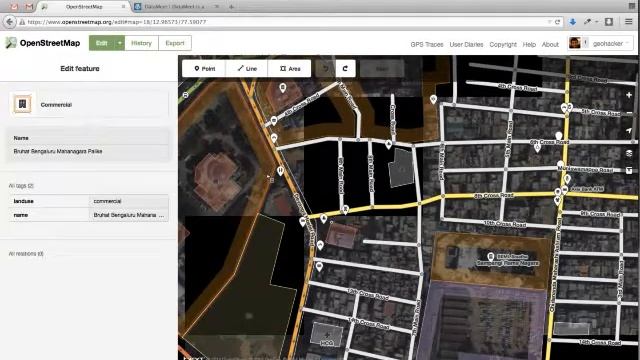Open the History tab
640x360 pixels.
point(141,43)
